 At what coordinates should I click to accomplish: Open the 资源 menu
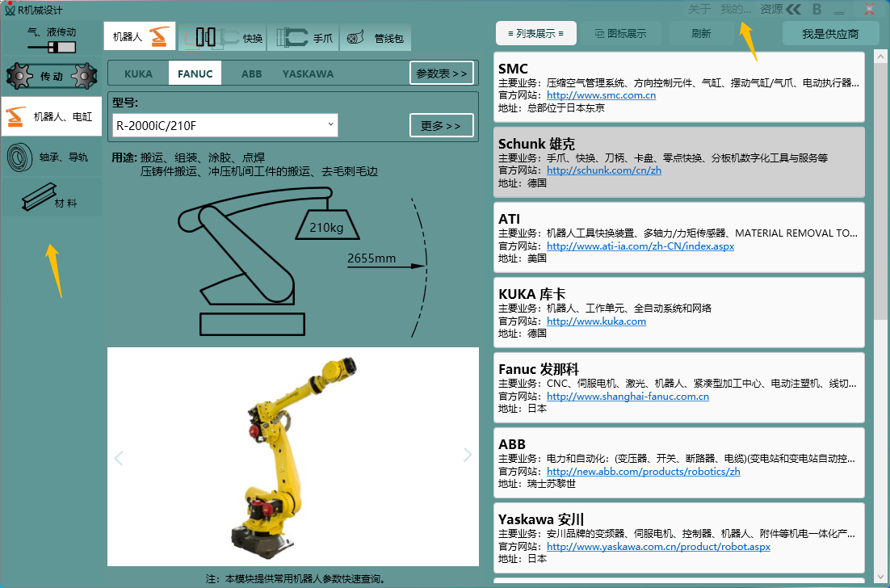click(x=771, y=9)
